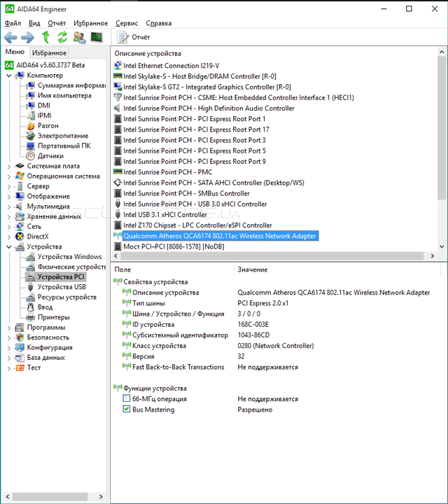Click the green Refresh arrows icon

(x=62, y=37)
